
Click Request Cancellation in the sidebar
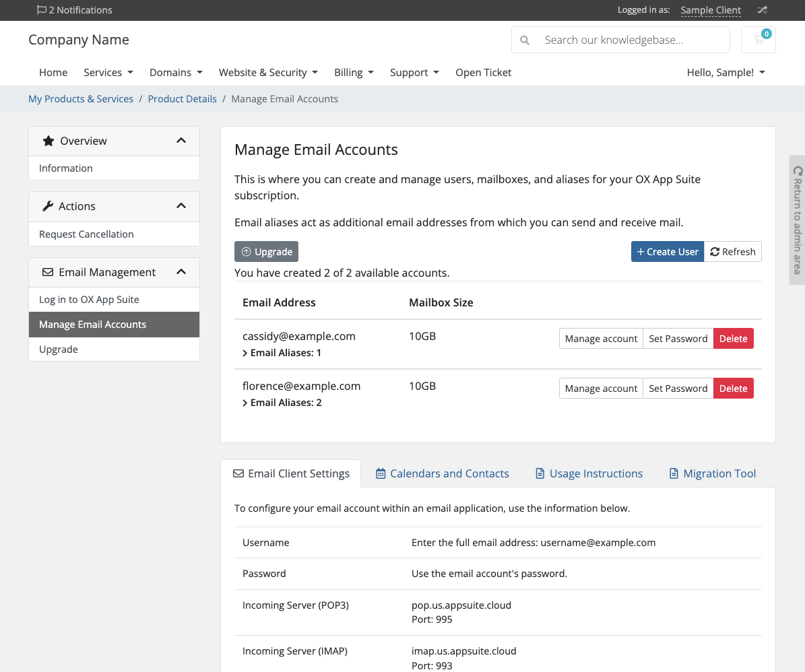[114, 234]
